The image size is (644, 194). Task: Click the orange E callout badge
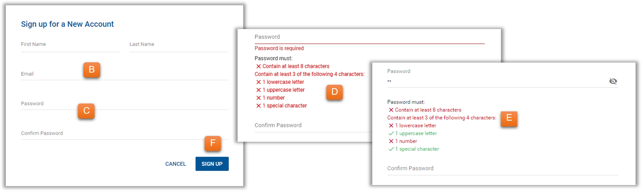pos(509,118)
